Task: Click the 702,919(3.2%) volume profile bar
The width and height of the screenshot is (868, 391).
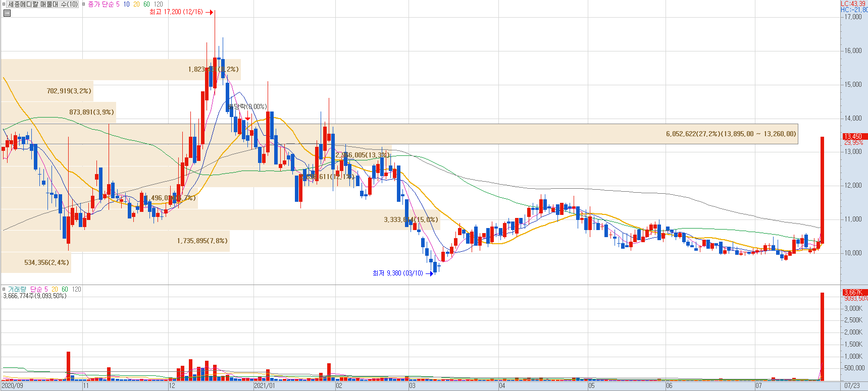Action: 47,91
